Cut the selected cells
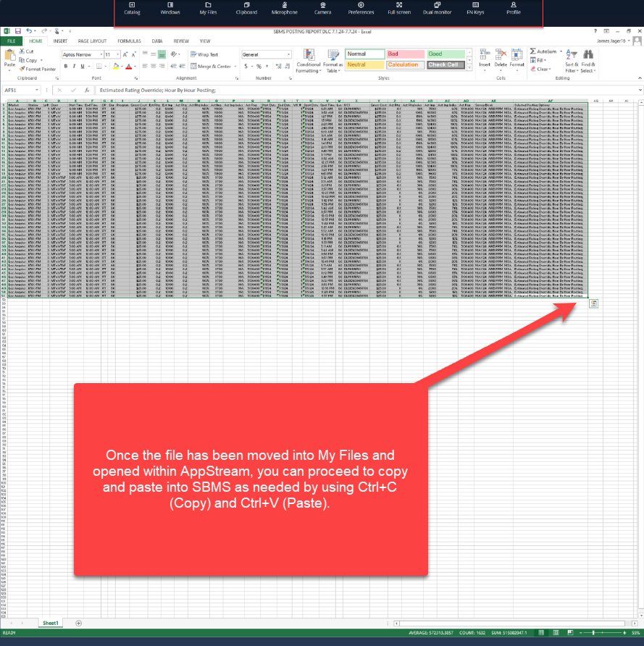The height and width of the screenshot is (646, 644). [x=26, y=51]
